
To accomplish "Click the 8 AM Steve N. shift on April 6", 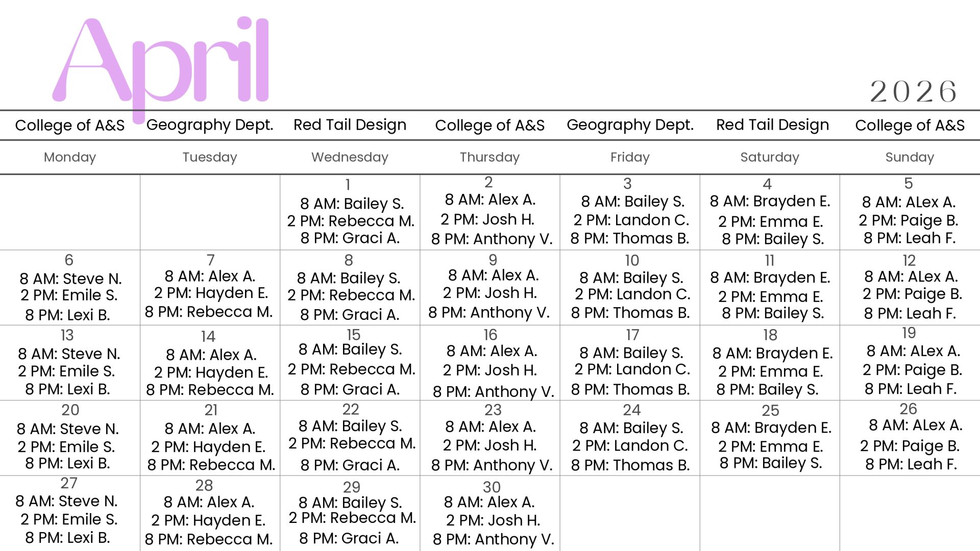I will click(x=70, y=279).
